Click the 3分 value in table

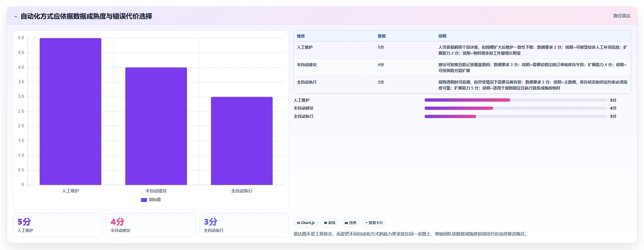[381, 82]
